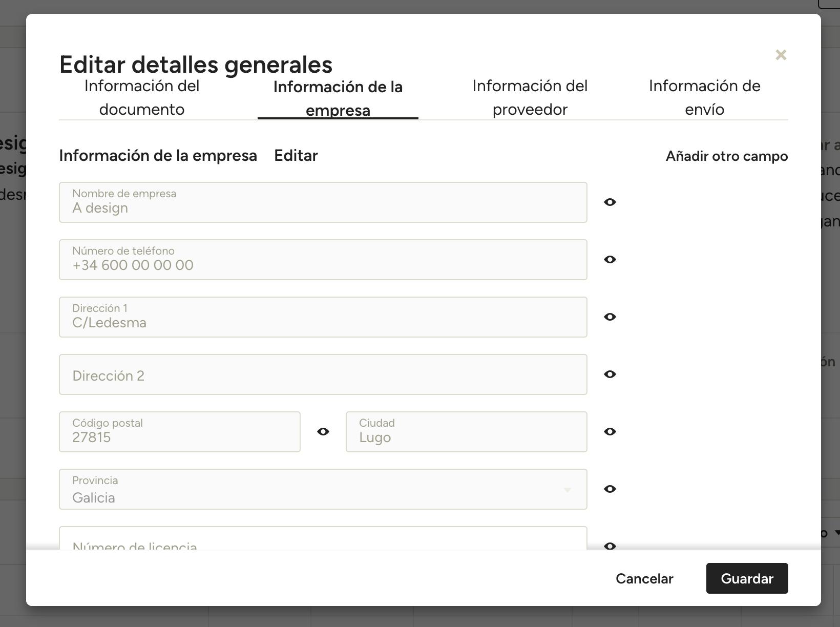
Task: Toggle eye icon next to Provincia
Action: pos(610,489)
